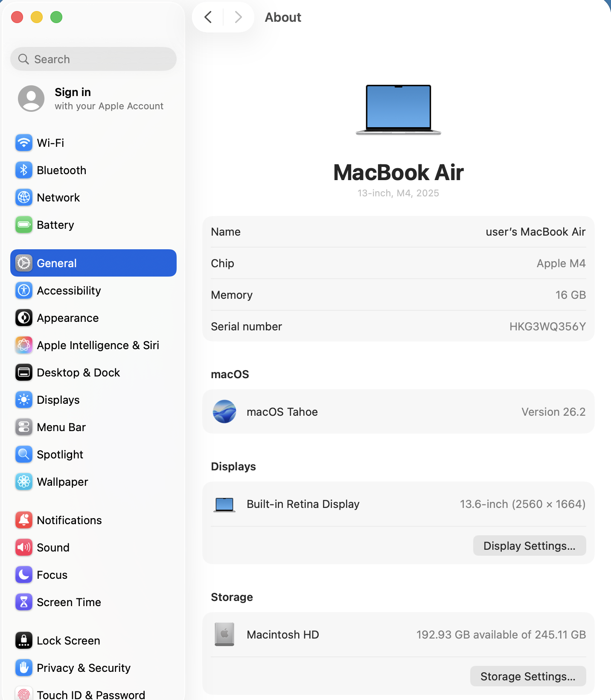The height and width of the screenshot is (700, 611).
Task: Switch to Privacy & Security section
Action: tap(84, 668)
